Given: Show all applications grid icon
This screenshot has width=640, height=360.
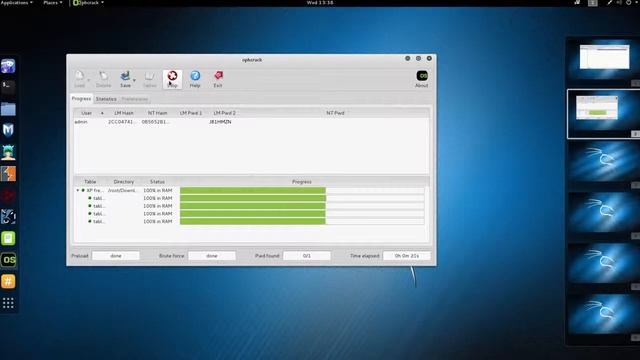Looking at the screenshot, I should (x=8, y=302).
